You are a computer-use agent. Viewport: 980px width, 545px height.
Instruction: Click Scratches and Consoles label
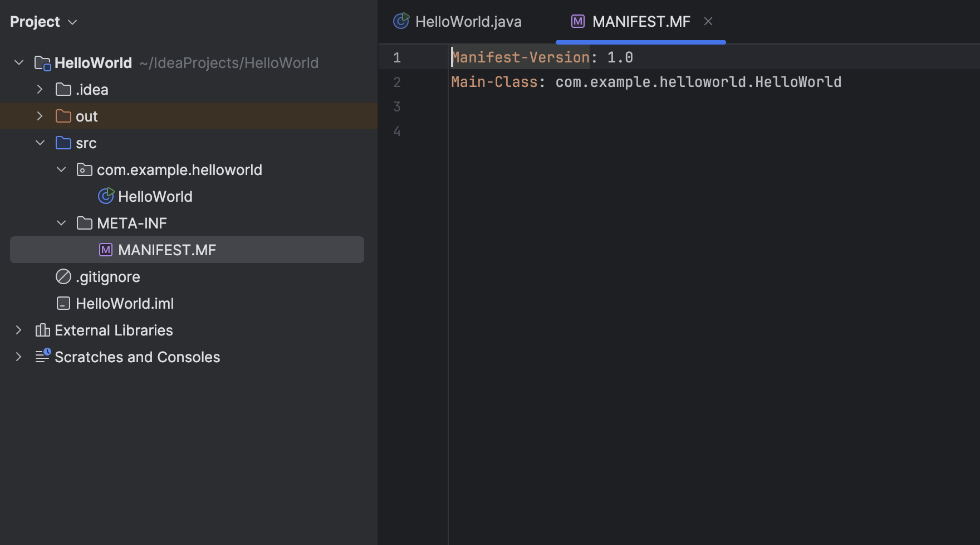point(138,357)
